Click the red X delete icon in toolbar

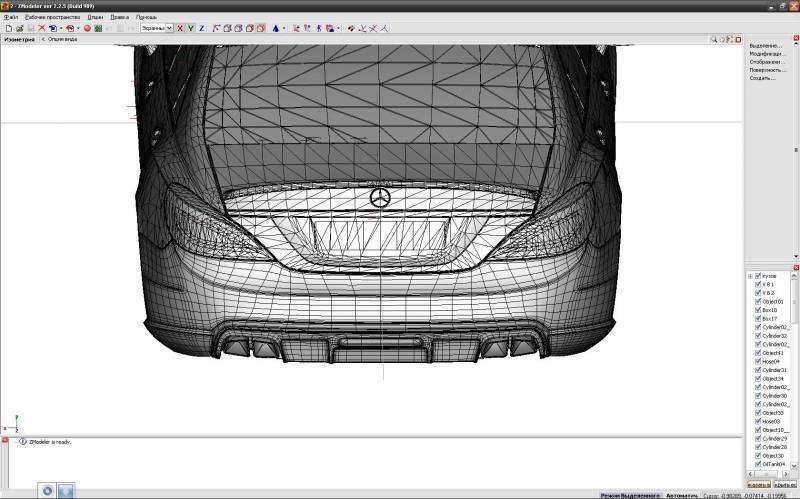[42, 29]
